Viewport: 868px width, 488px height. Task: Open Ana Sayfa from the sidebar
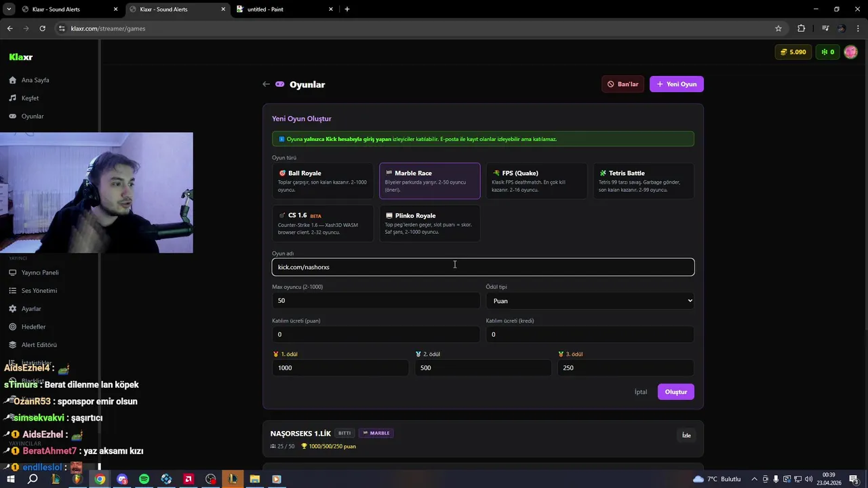click(x=35, y=80)
